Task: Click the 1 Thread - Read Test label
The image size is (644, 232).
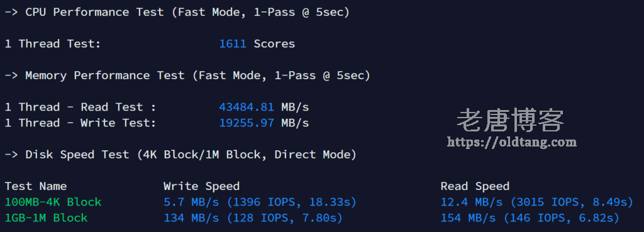Action: point(80,107)
